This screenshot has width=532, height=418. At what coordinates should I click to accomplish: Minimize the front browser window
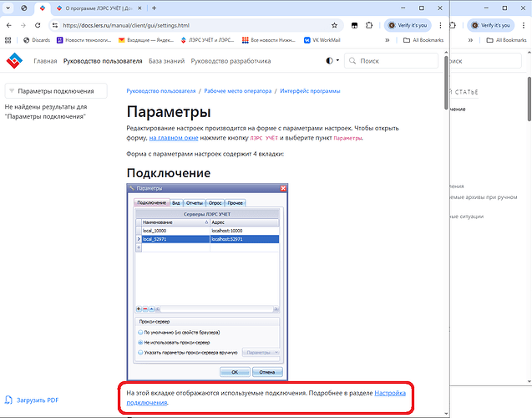click(403, 8)
